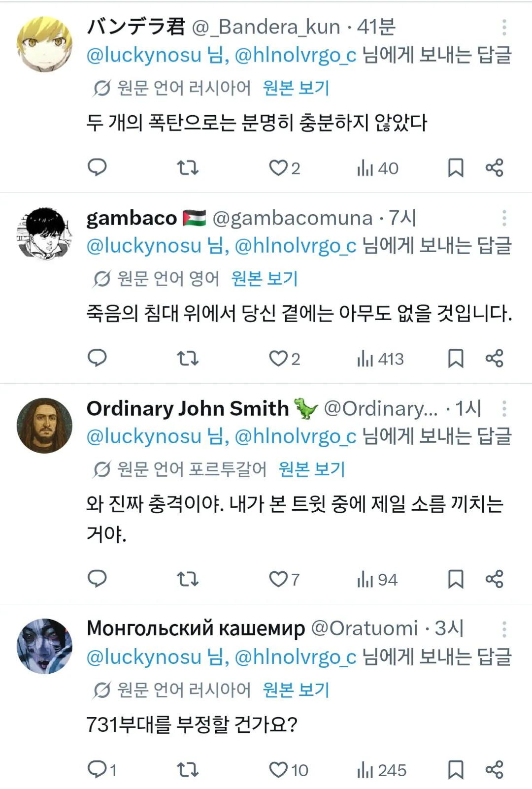Viewport: 532px width, 789px height.
Task: Open Ordinary John Smith's profile picture
Action: tap(44, 426)
